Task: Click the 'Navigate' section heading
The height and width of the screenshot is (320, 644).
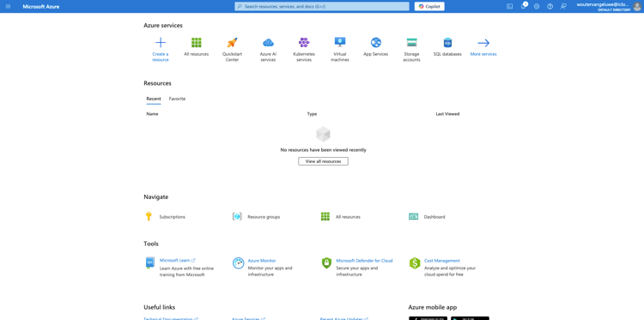Action: pos(156,197)
